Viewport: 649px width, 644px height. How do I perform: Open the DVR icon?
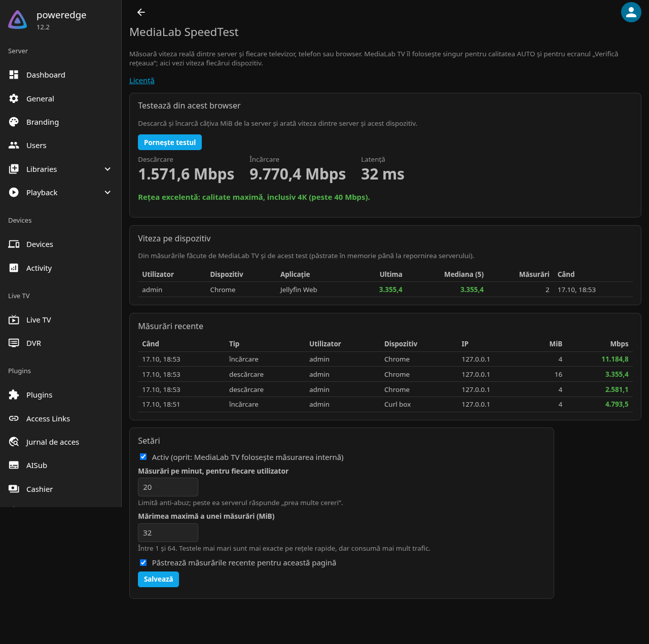(14, 343)
